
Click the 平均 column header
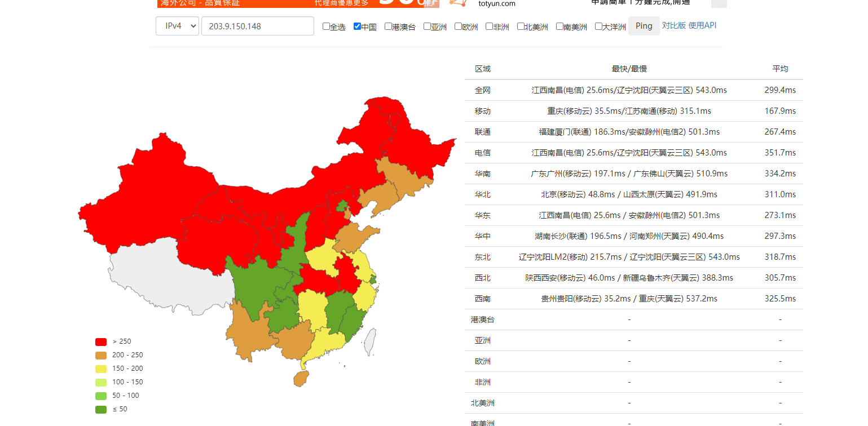[781, 69]
